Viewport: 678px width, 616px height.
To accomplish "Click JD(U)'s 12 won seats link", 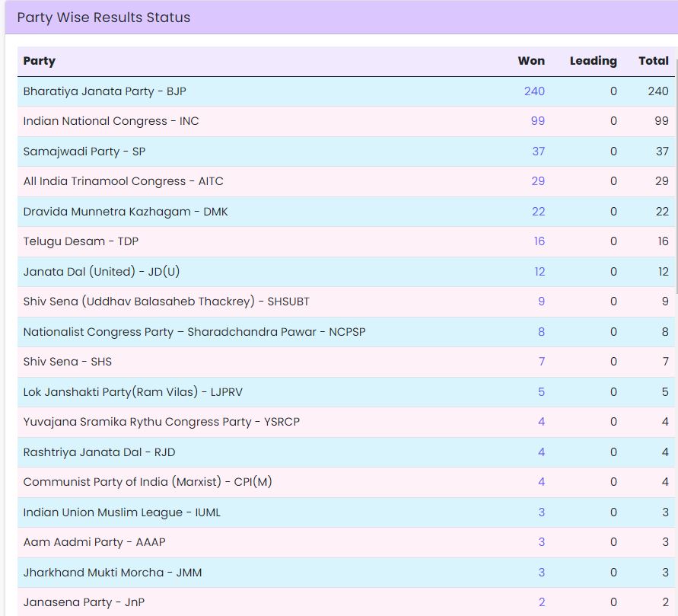I will [539, 272].
